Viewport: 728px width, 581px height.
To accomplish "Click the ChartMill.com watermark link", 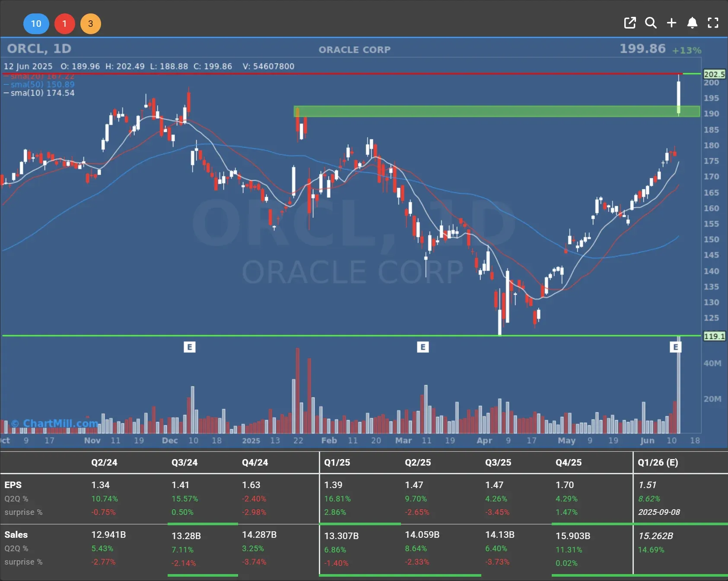I will click(x=55, y=423).
